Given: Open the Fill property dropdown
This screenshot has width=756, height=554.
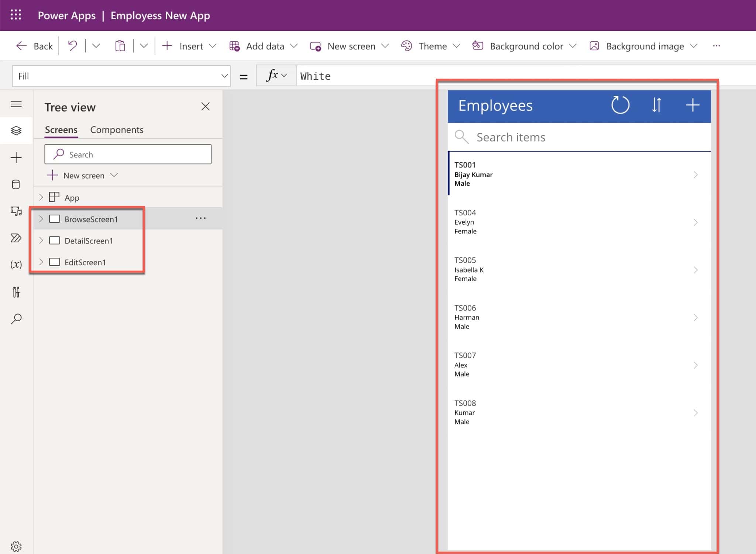Looking at the screenshot, I should 224,76.
